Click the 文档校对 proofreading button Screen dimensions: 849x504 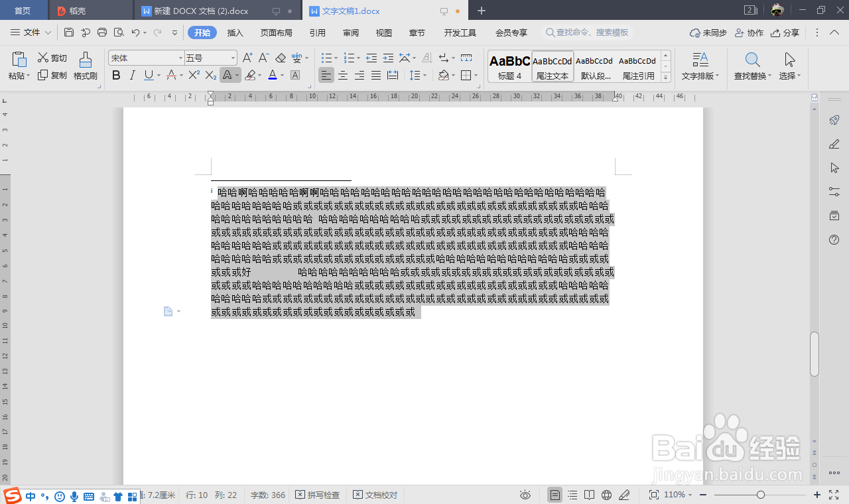click(375, 495)
